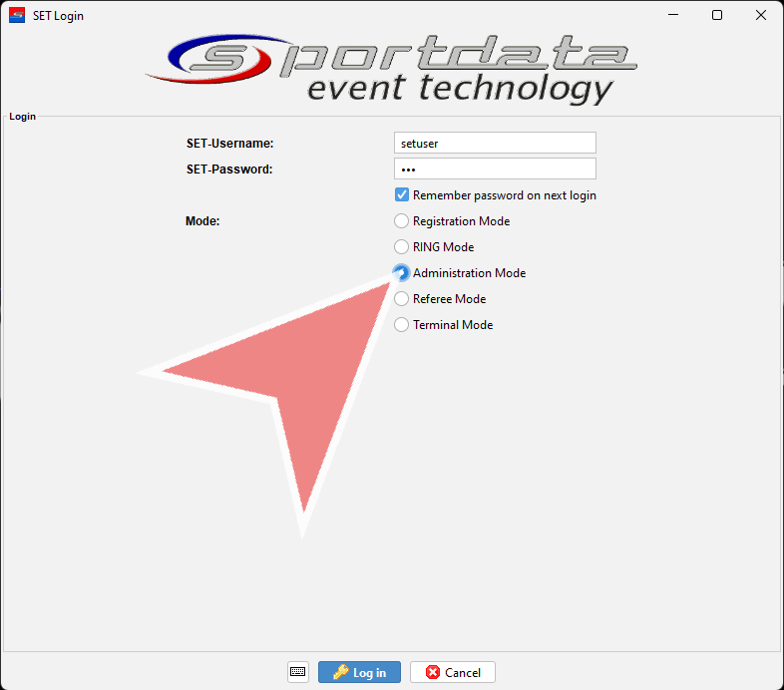Screen dimensions: 784x690
Task: Click the SET Login title bar app icon
Action: (17, 15)
